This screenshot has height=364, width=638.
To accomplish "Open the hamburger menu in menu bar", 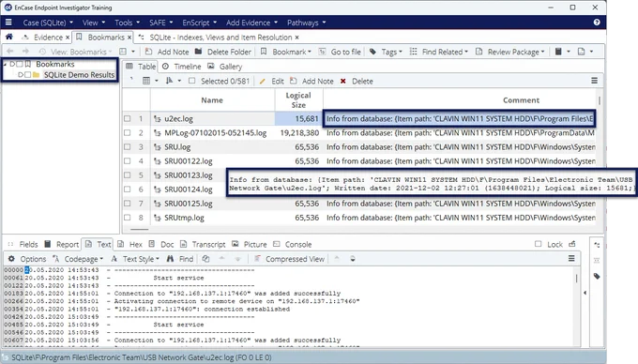I will tap(8, 23).
